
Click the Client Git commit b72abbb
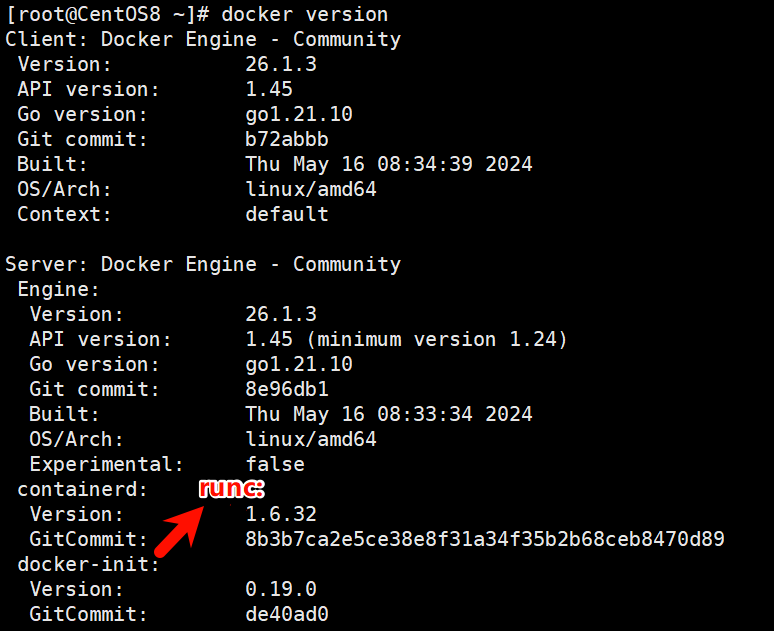tap(287, 139)
